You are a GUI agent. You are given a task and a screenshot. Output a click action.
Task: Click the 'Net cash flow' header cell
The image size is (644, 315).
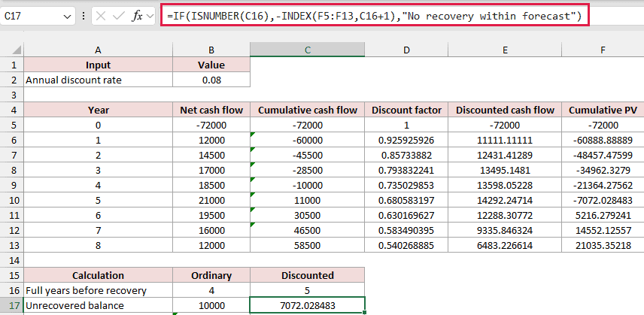point(211,110)
